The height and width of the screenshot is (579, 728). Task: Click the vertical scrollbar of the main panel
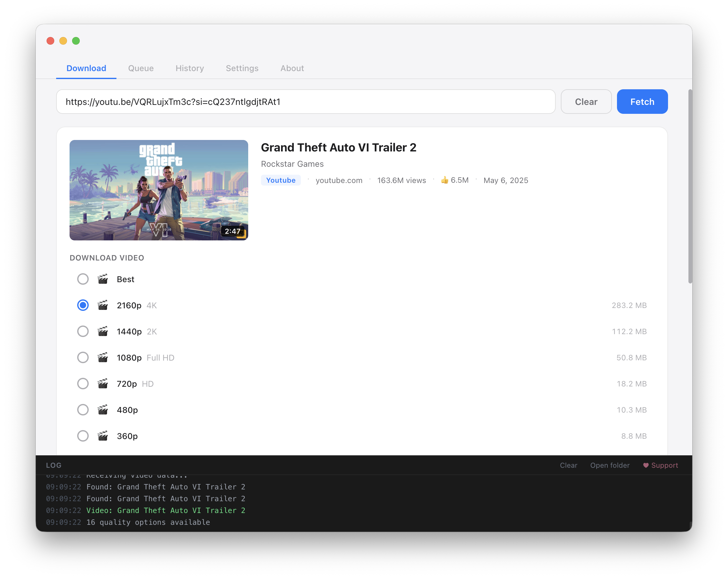click(690, 186)
